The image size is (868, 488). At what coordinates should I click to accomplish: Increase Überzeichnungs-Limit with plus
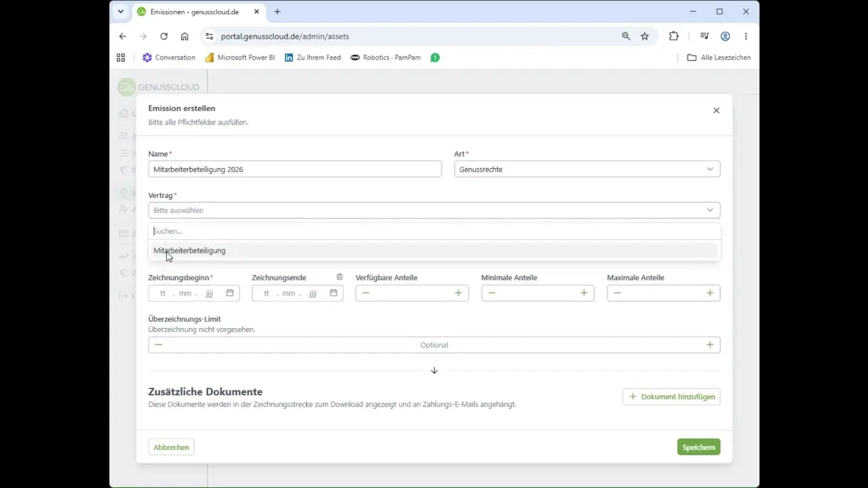pos(710,345)
